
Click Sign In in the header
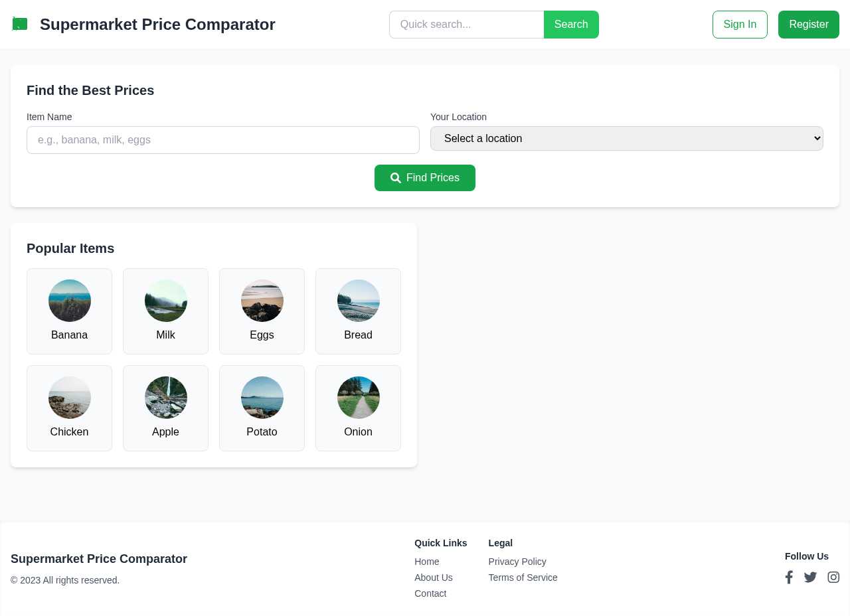pyautogui.click(x=739, y=24)
